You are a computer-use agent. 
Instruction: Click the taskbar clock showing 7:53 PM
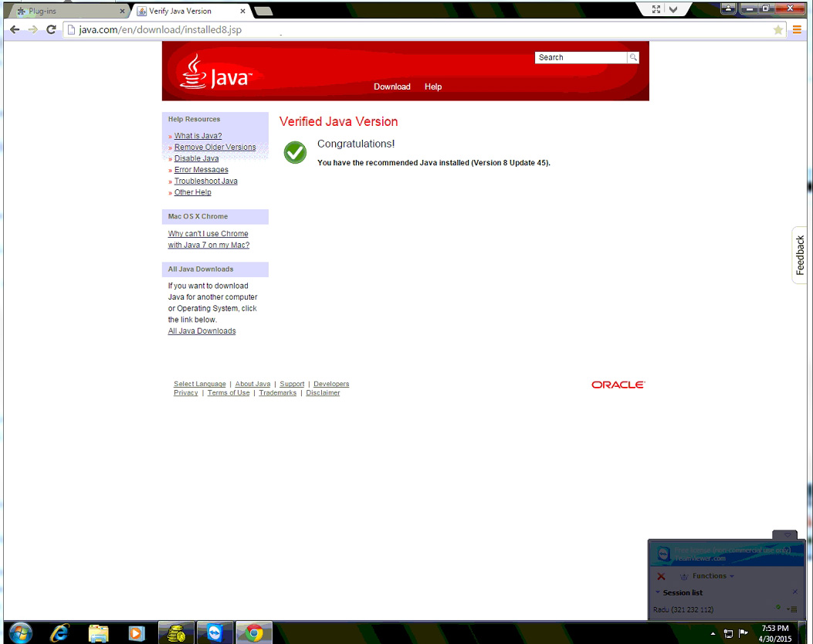775,633
